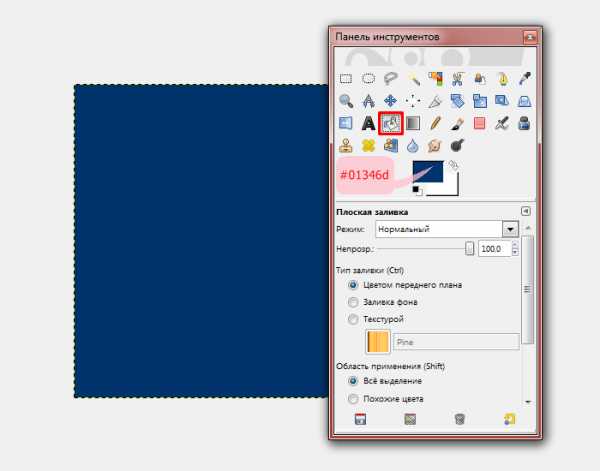Screen dimensions: 600x471
Task: Select the Rotate tool
Action: (x=457, y=101)
